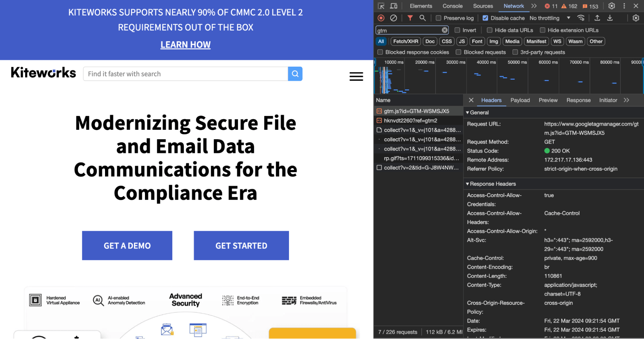Open DevTools settings gear icon
Viewport: 644px width, 339px height.
611,6
